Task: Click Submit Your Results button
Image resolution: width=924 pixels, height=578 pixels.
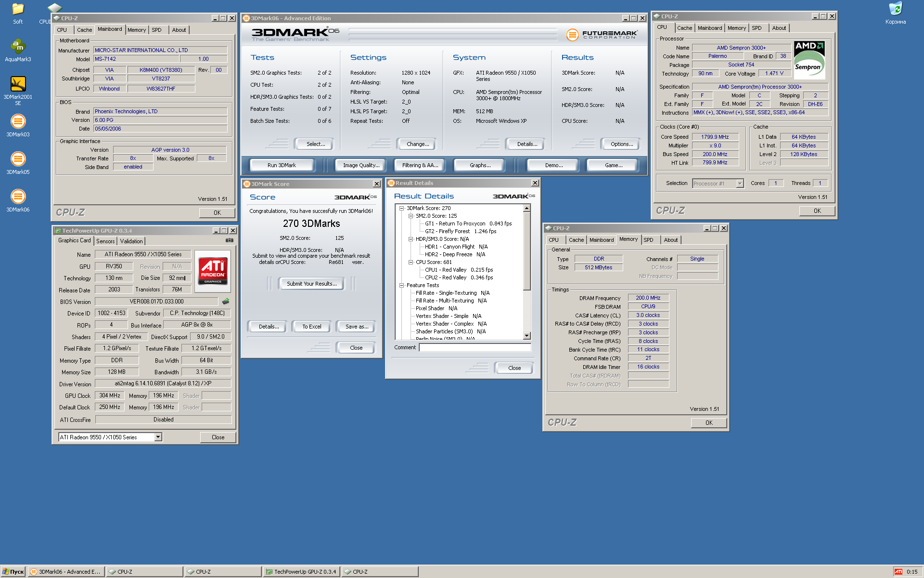Action: 312,284
